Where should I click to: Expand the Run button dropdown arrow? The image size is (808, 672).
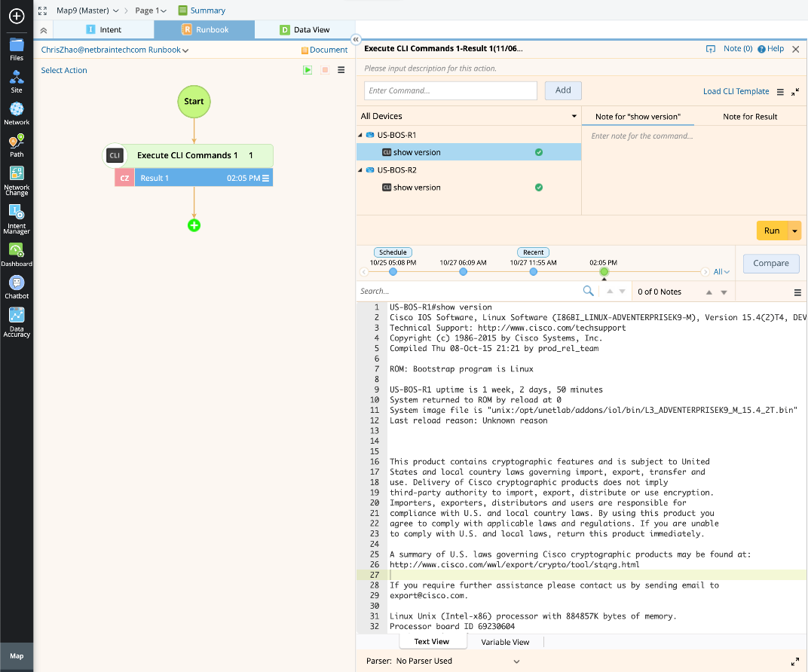click(794, 231)
